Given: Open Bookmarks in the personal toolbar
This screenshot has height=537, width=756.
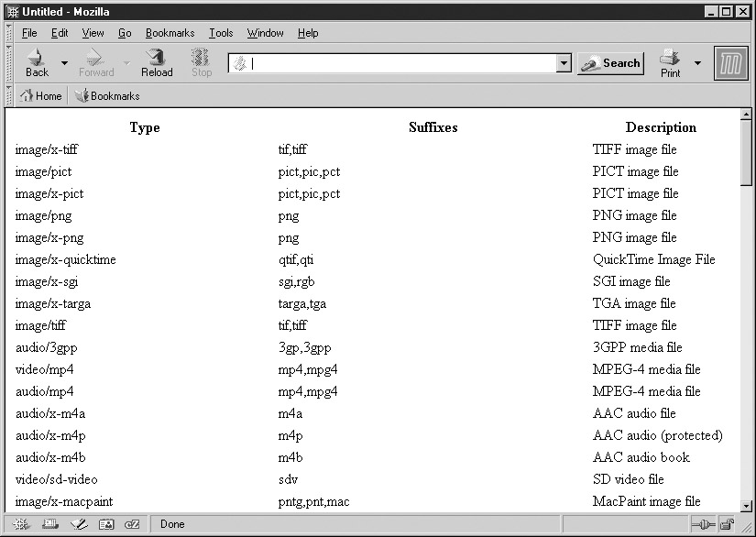Looking at the screenshot, I should click(x=107, y=96).
